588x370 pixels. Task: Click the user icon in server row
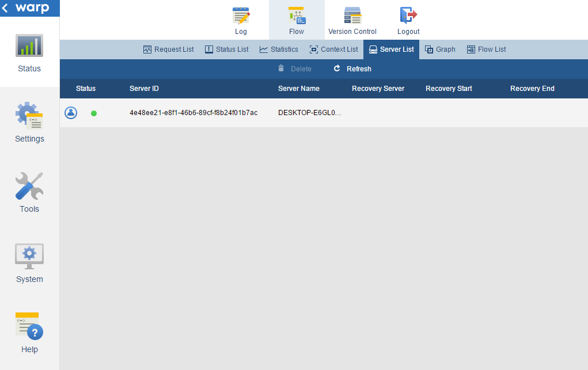click(x=71, y=113)
